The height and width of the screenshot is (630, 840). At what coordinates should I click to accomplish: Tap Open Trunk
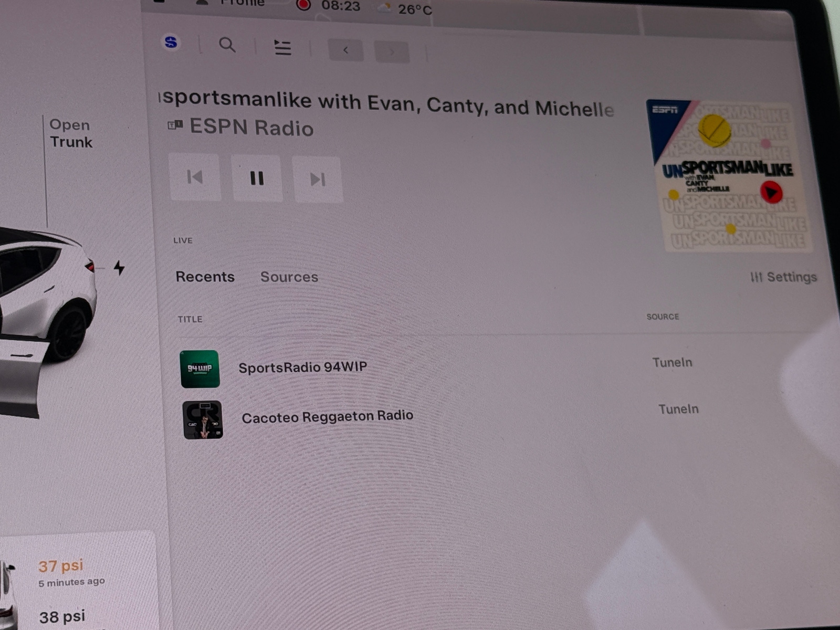point(70,133)
